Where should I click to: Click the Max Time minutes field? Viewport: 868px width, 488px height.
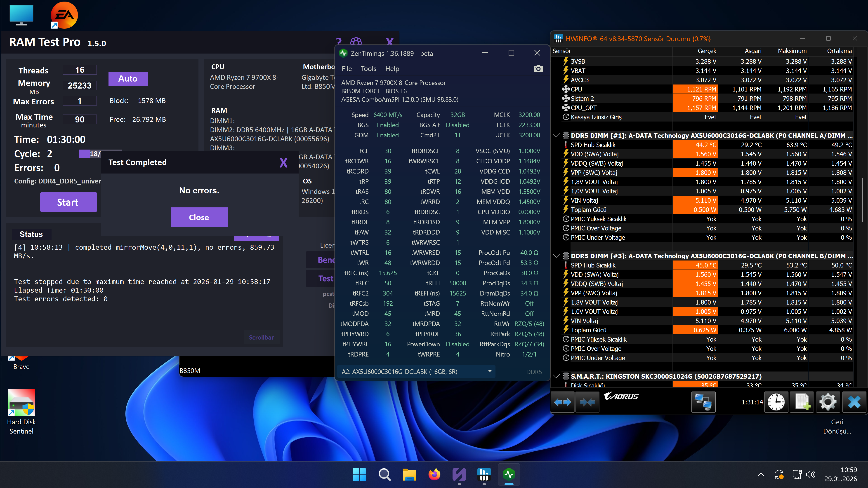point(80,120)
